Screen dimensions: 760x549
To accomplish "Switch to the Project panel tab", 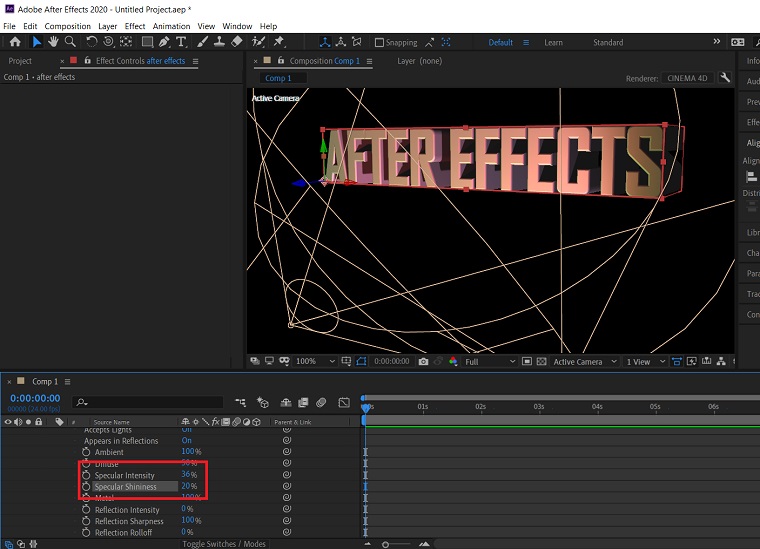I will point(20,61).
